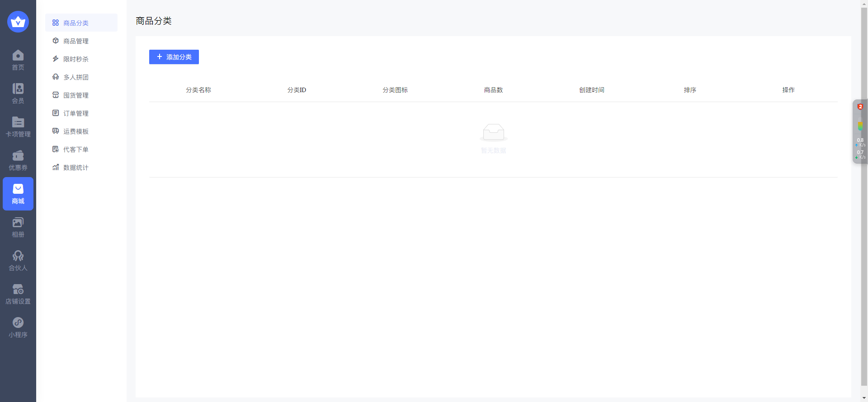
Task: Open the 限时秒杀 flash sale page
Action: 76,59
